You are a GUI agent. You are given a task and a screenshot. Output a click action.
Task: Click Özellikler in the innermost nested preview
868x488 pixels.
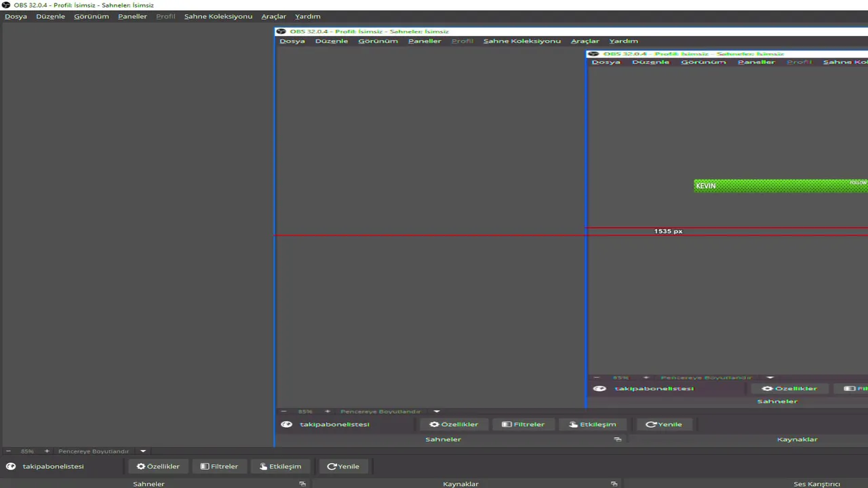(x=789, y=388)
